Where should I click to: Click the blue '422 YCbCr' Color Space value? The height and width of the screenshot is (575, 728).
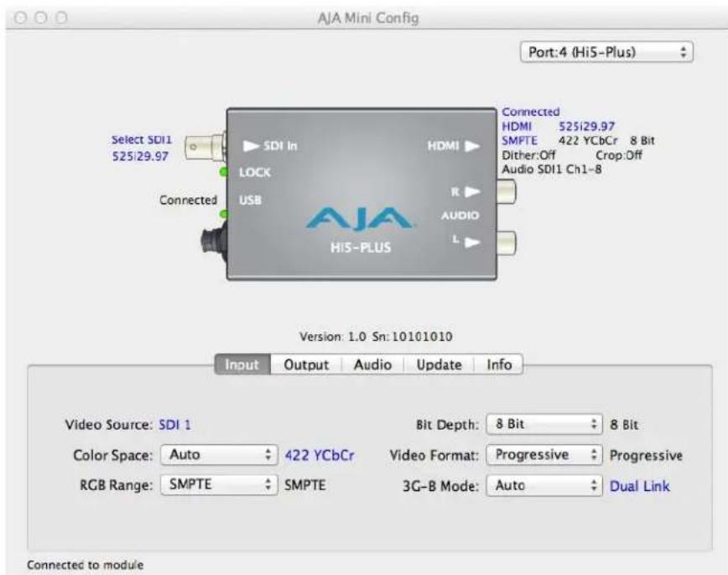(320, 455)
